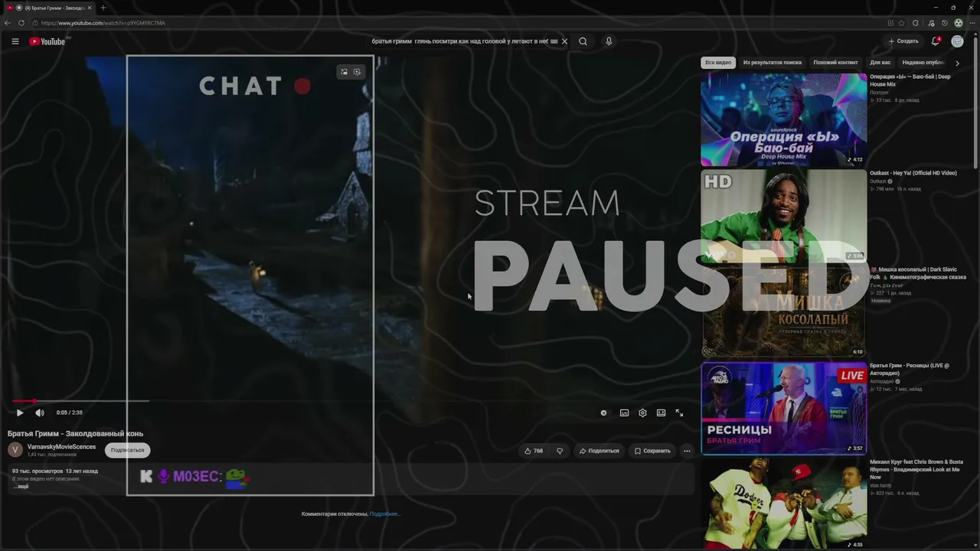Open the Мишка косолапый video thumbnail
This screenshot has width=980, height=551.
coord(784,312)
